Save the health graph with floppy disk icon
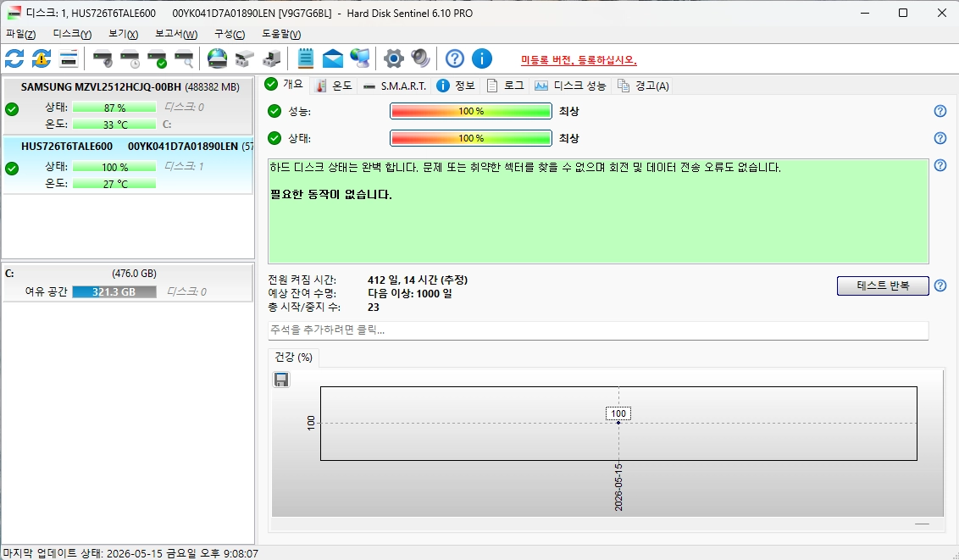This screenshot has height=560, width=959. point(281,380)
